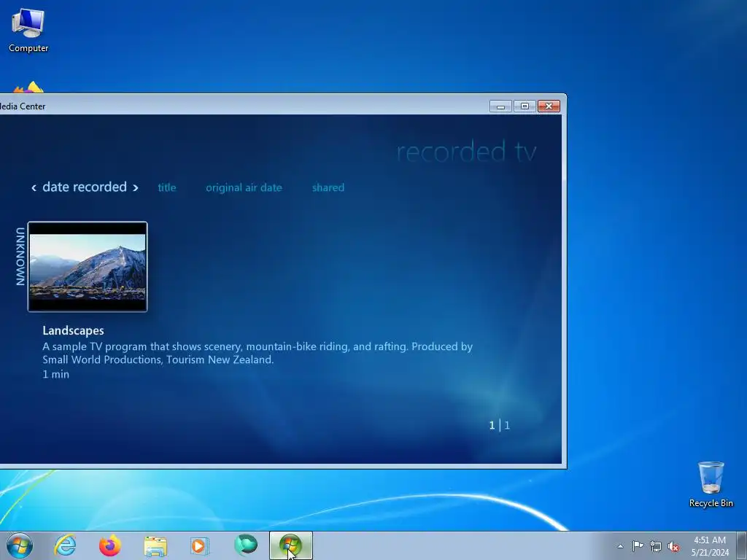Launch Firefox from the taskbar

[x=110, y=545]
